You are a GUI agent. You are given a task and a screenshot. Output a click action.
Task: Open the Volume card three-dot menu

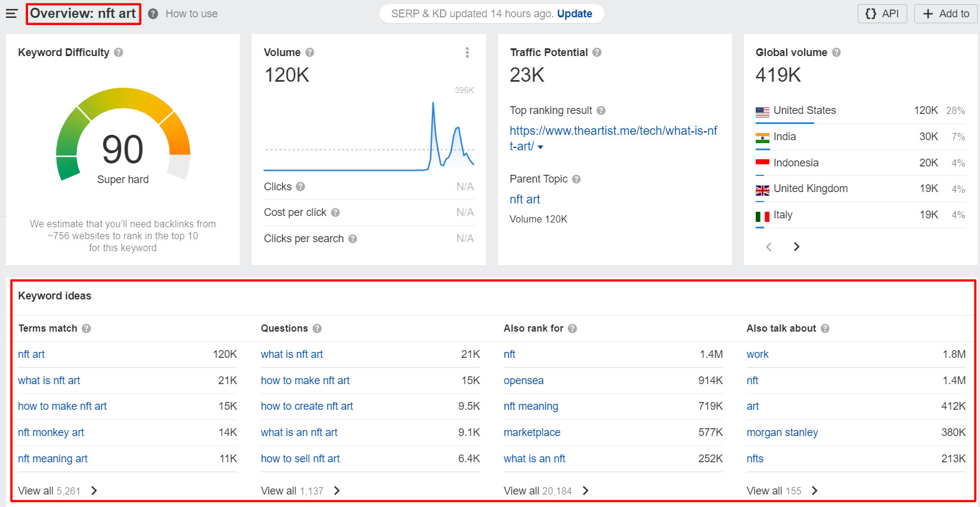[467, 52]
